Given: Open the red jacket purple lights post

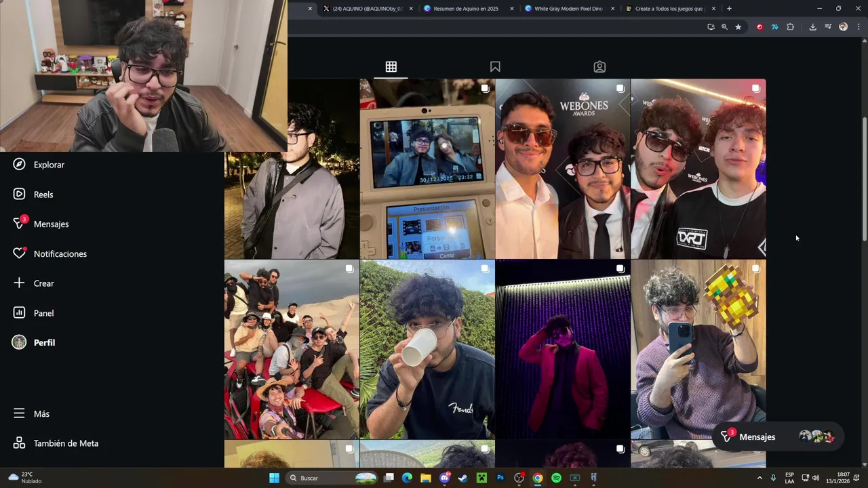Looking at the screenshot, I should coord(563,350).
